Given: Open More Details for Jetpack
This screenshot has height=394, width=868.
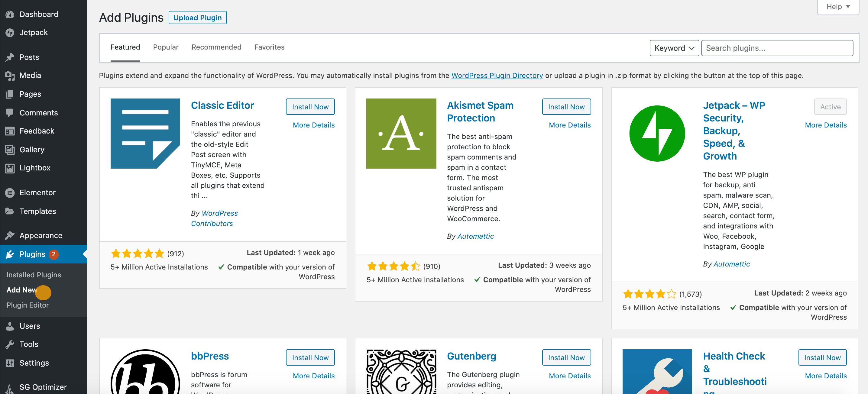Looking at the screenshot, I should 826,125.
